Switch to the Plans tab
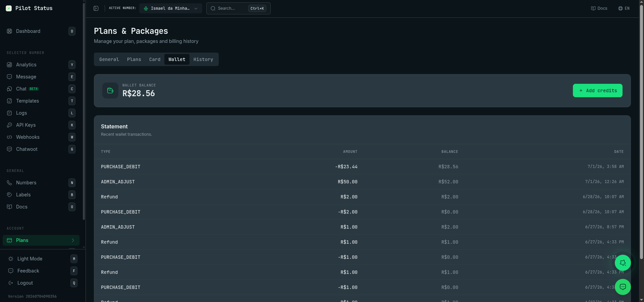Image resolution: width=644 pixels, height=302 pixels. click(x=134, y=59)
